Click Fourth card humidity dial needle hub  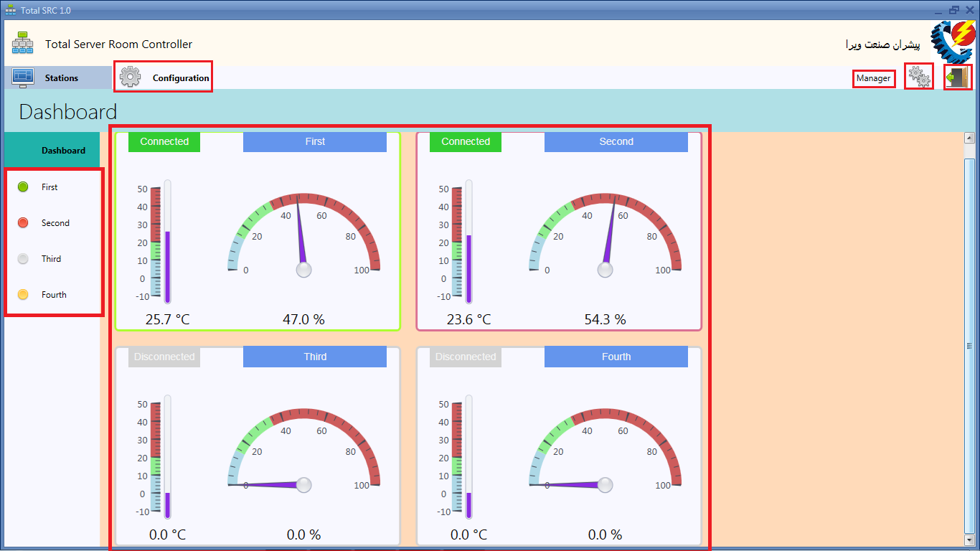(606, 485)
